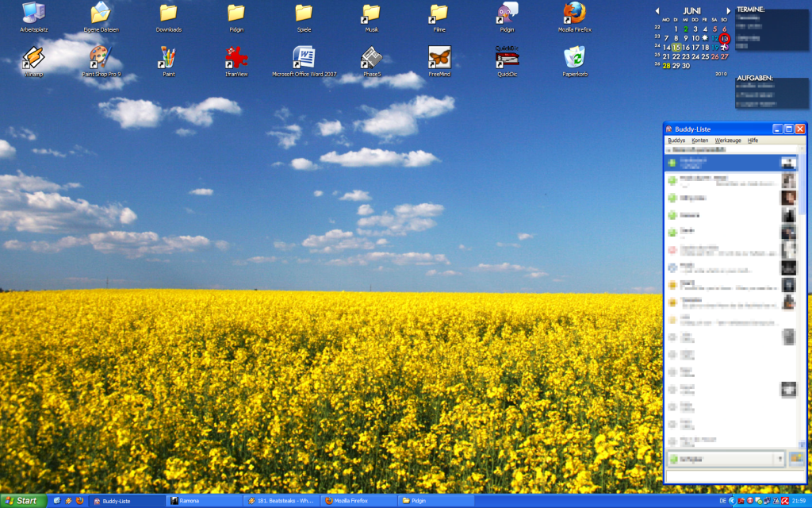Open QuickDic dictionary icon
The height and width of the screenshot is (508, 812).
[506, 59]
